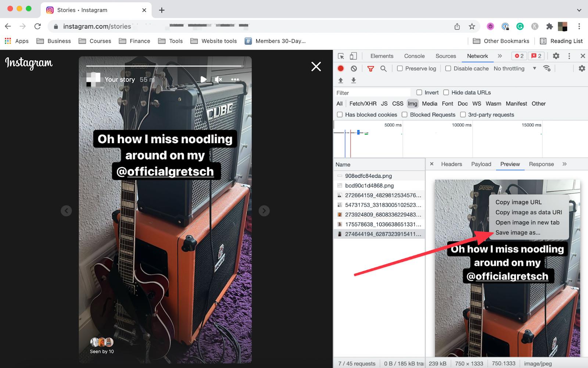Enable Disable cache checkbox
The image size is (588, 368).
[x=448, y=68]
